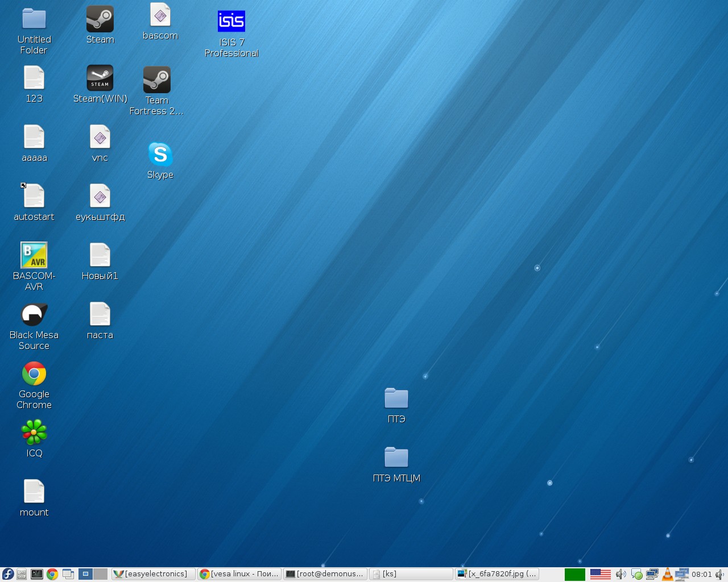This screenshot has height=582, width=728.
Task: Launch ISIS 7 Professional shortcut
Action: click(x=231, y=22)
